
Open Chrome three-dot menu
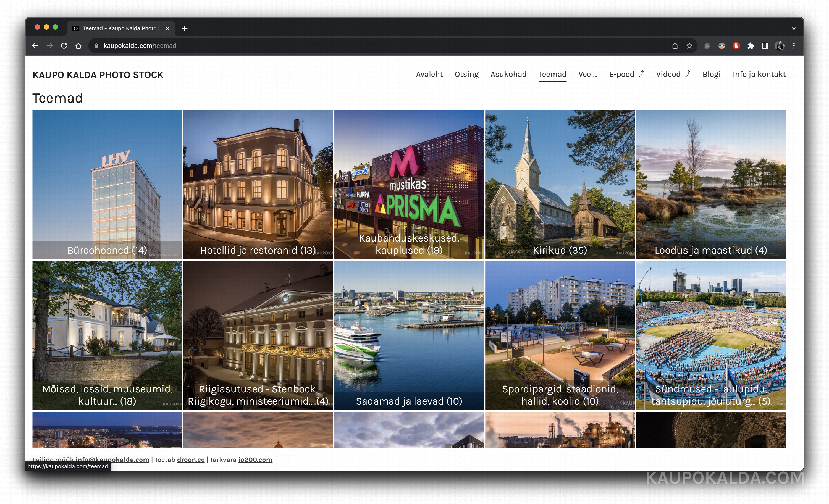(x=794, y=46)
